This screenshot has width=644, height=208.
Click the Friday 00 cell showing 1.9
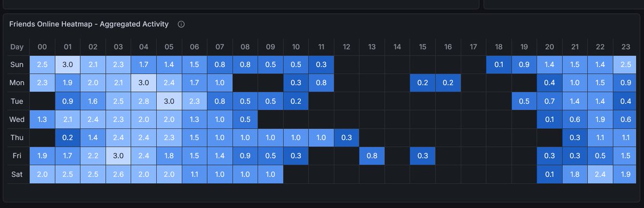[x=42, y=156]
